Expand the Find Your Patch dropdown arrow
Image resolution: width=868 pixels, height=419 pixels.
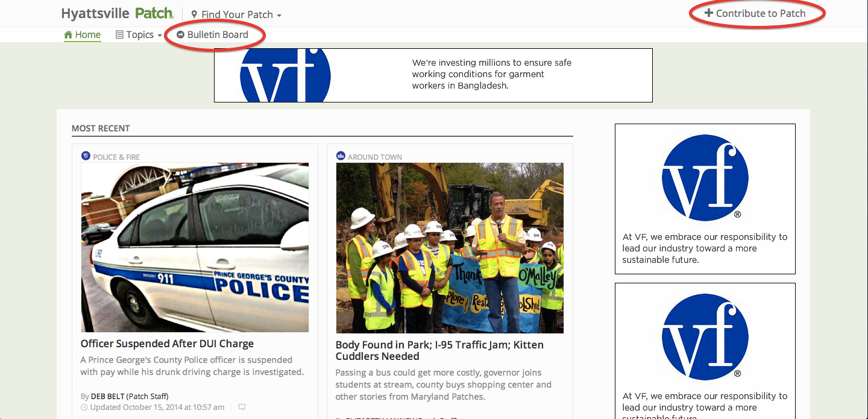point(279,15)
